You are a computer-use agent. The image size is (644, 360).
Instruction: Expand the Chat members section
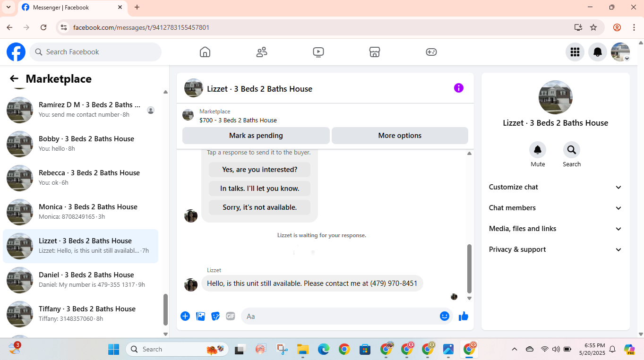click(x=556, y=208)
